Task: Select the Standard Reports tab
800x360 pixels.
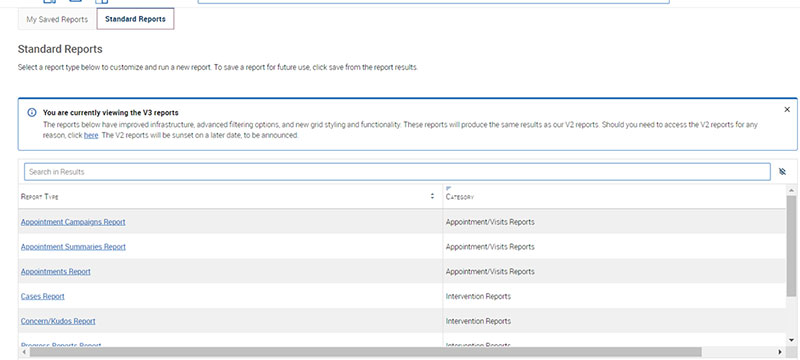Action: click(135, 19)
